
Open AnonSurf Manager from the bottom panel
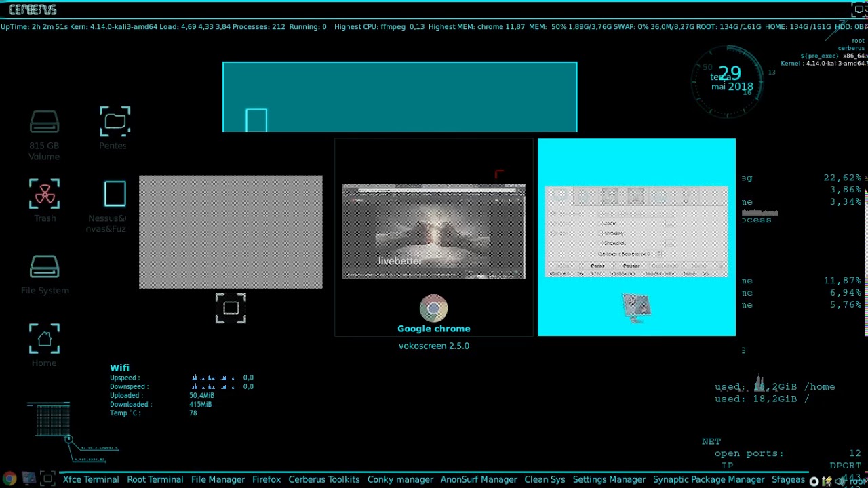479,479
